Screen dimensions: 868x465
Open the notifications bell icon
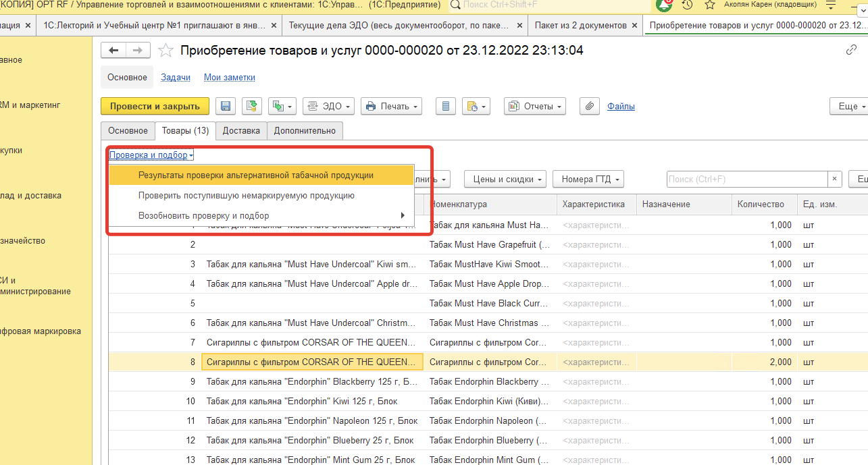pyautogui.click(x=664, y=5)
